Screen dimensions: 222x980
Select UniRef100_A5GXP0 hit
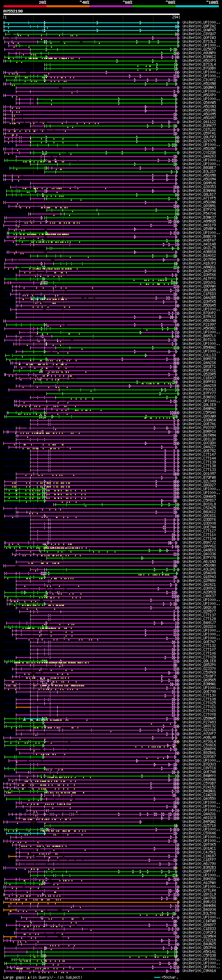pos(199,95)
